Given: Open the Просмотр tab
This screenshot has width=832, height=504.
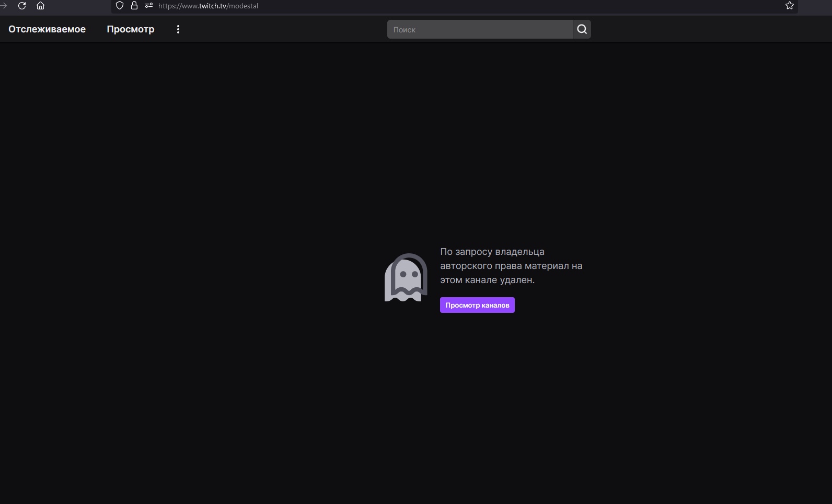Looking at the screenshot, I should click(131, 29).
